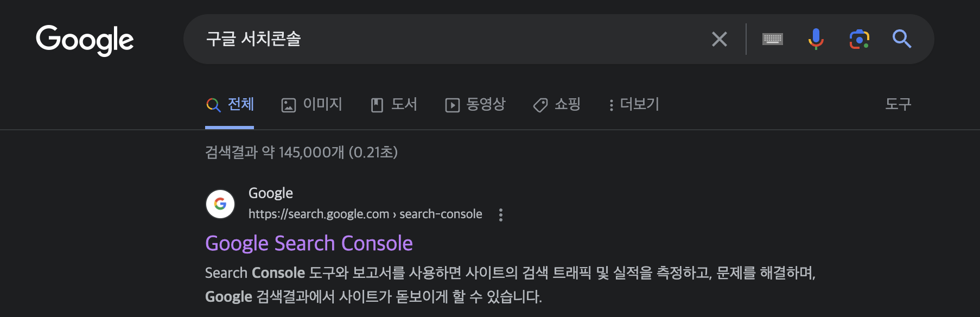Click in the 구글 서치콘솔 search field
Screen dimensions: 980x317
pyautogui.click(x=434, y=39)
